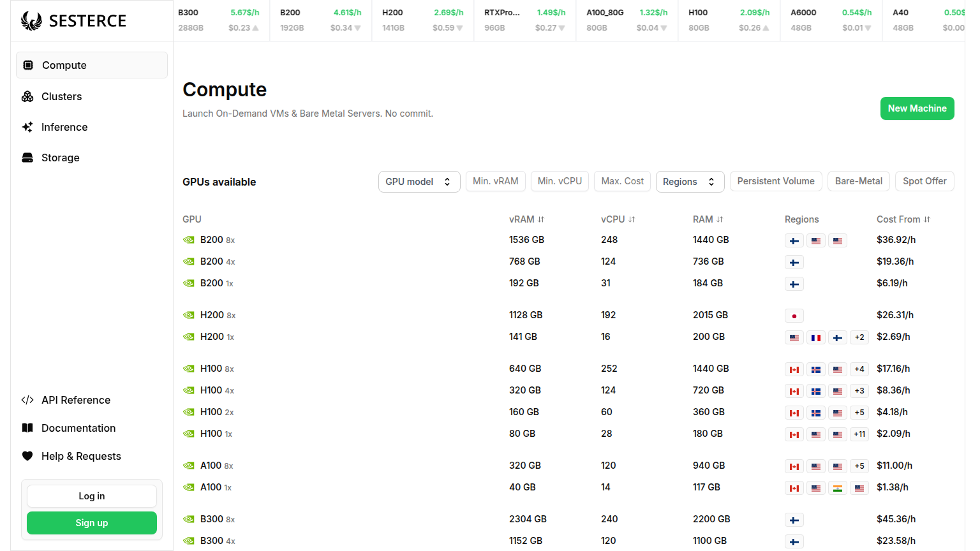This screenshot has height=551, width=980.
Task: Click the Canada flag in A100 8x row
Action: coord(794,466)
